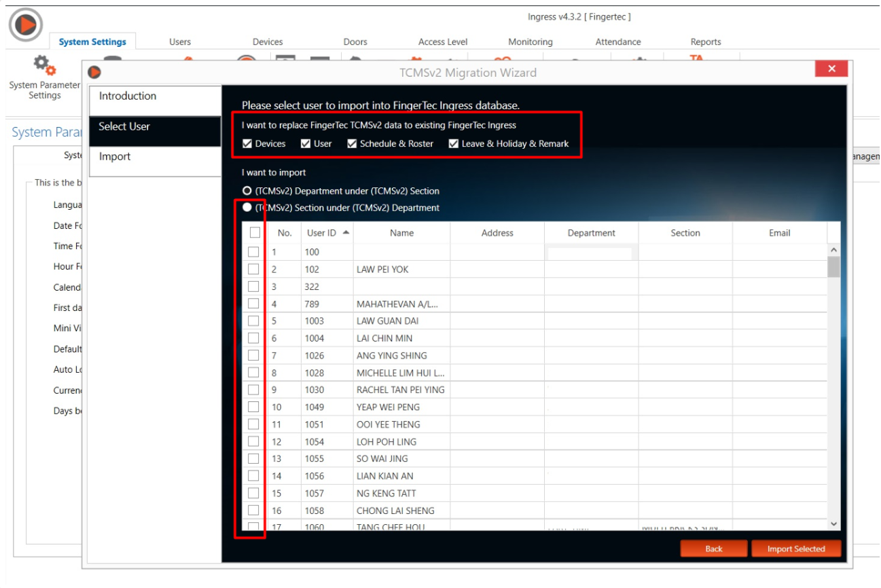This screenshot has height=588, width=881.
Task: Select the MICHELLE LIM HUI L... name cell
Action: [x=402, y=373]
